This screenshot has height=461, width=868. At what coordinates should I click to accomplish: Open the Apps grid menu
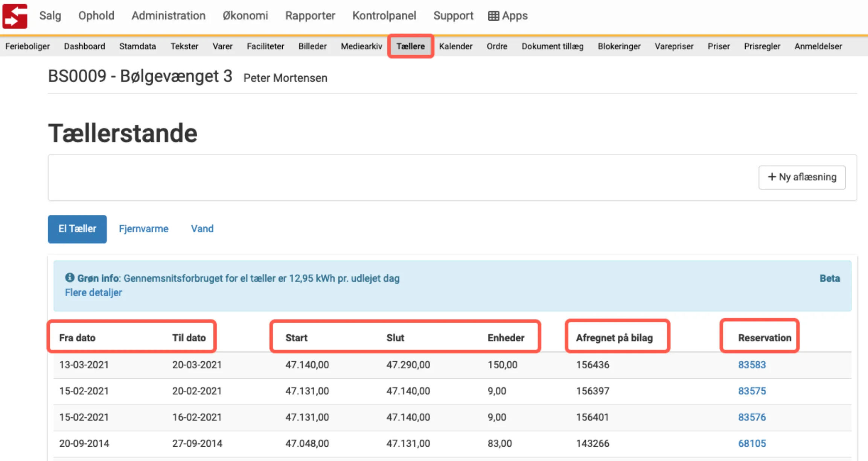508,16
